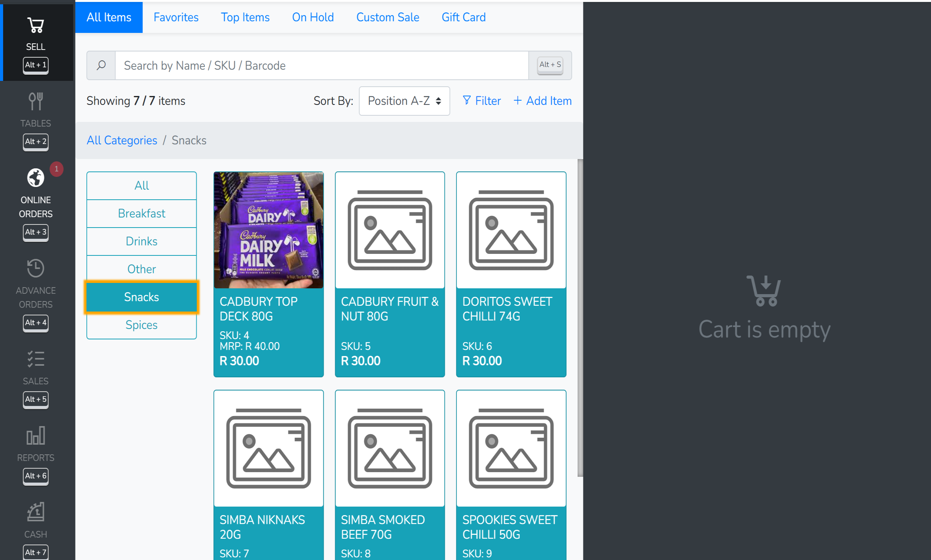Click the Alt + S shortcut badge

pos(550,65)
